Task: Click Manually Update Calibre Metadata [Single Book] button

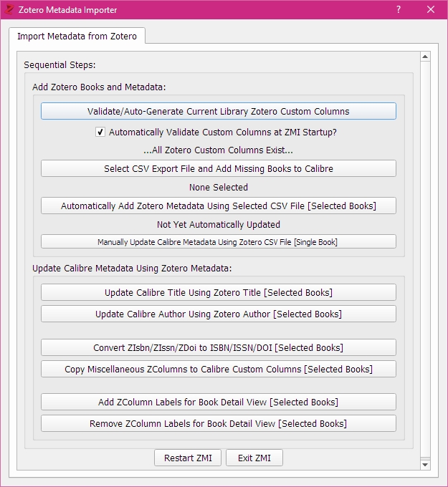Action: (x=218, y=242)
